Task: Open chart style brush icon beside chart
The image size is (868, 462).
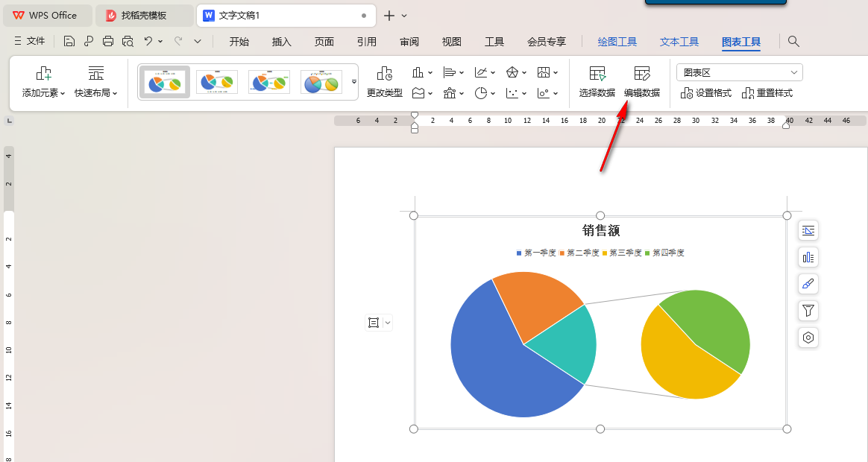Action: click(x=808, y=284)
